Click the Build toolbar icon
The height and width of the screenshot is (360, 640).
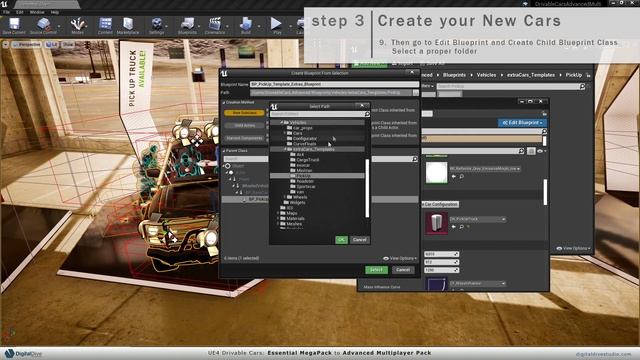246,26
